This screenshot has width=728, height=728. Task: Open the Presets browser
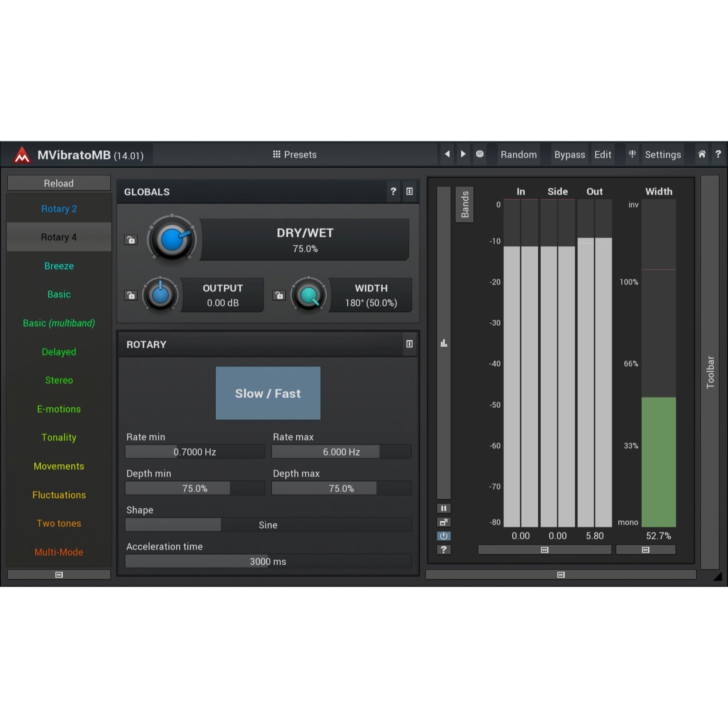pos(295,154)
